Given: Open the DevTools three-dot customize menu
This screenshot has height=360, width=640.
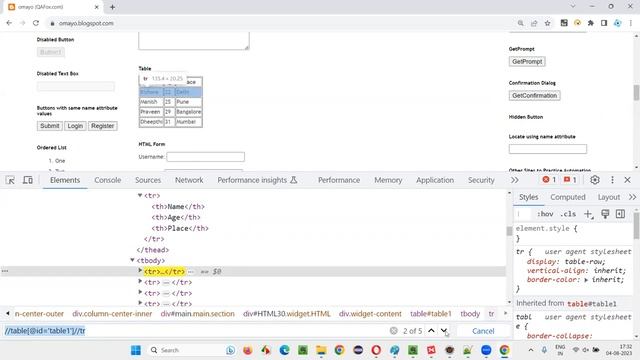Looking at the screenshot, I should click(612, 180).
